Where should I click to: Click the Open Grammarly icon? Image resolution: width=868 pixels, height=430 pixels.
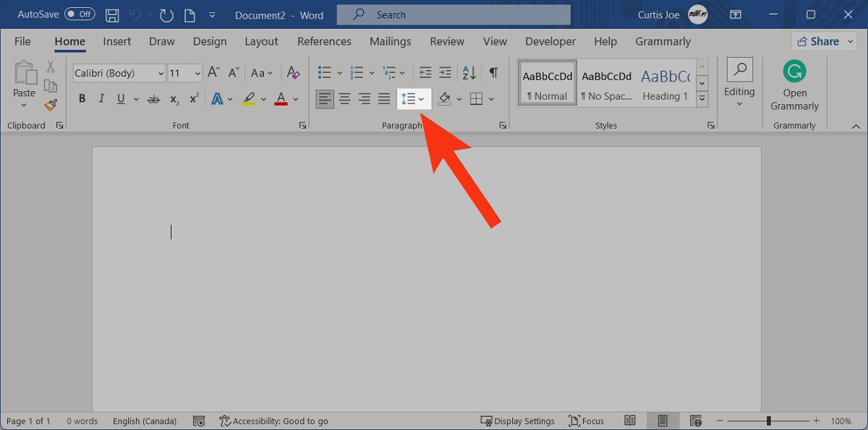795,72
